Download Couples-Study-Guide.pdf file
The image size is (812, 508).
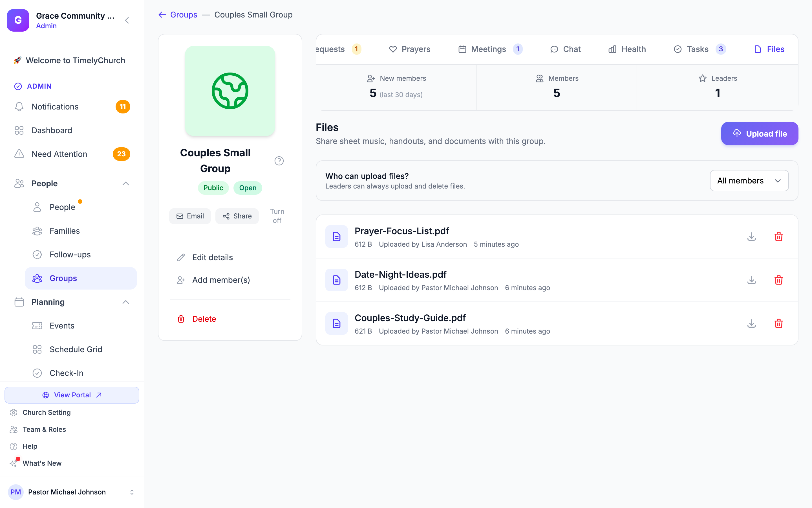pyautogui.click(x=752, y=323)
